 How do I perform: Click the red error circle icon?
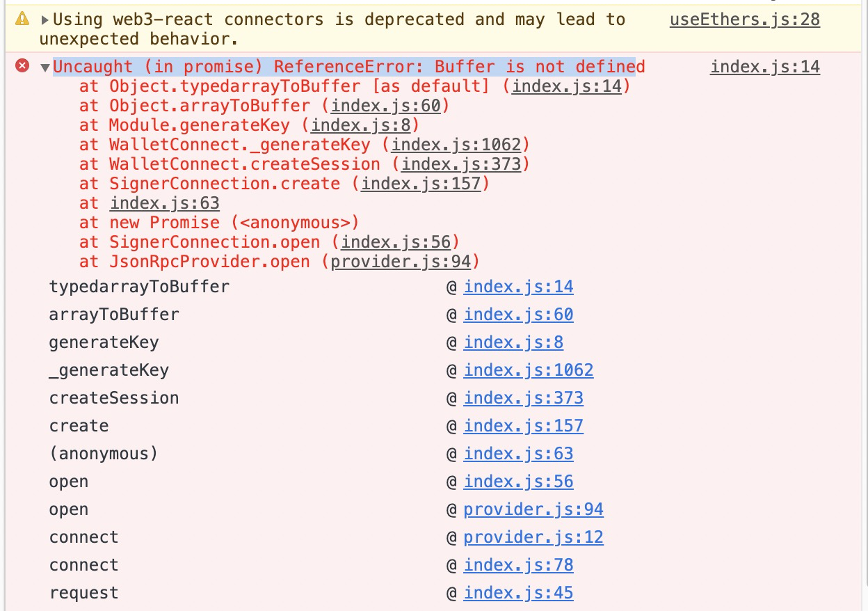[23, 66]
